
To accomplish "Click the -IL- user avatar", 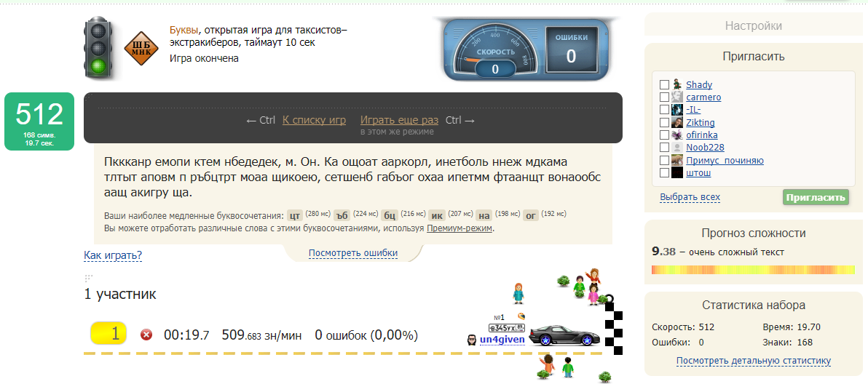I will (677, 110).
